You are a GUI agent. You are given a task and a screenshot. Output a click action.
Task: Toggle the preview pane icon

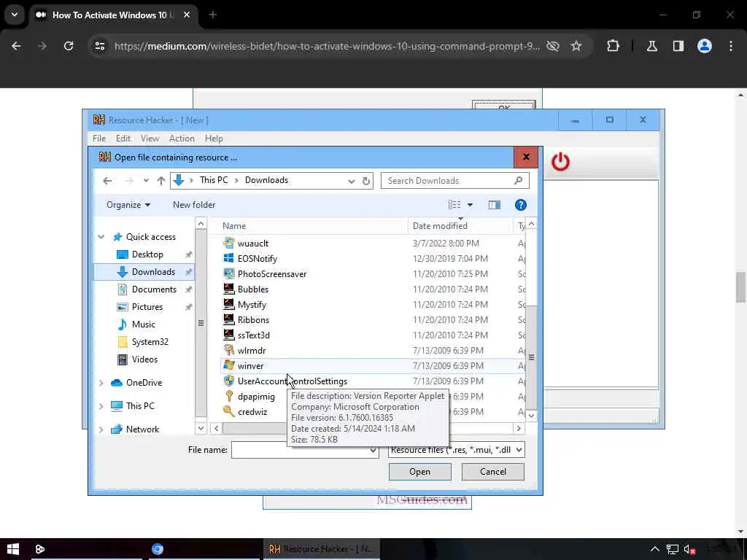click(495, 205)
